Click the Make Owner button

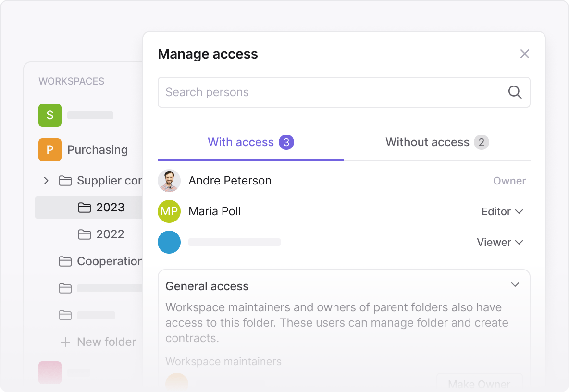coord(479,384)
